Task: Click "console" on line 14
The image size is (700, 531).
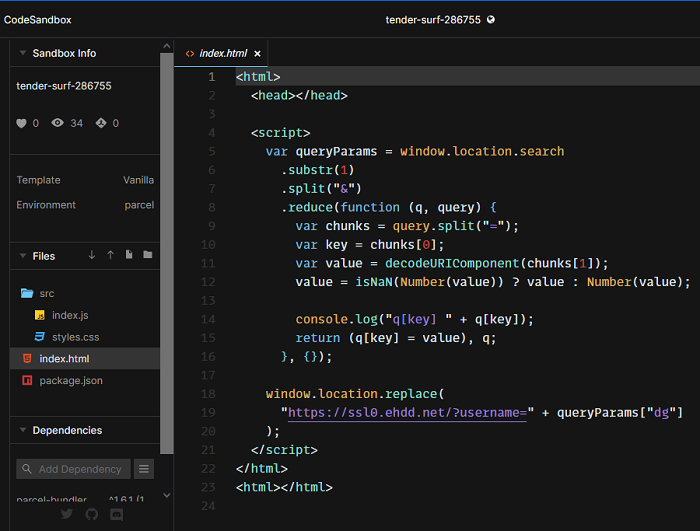Action: coord(321,319)
